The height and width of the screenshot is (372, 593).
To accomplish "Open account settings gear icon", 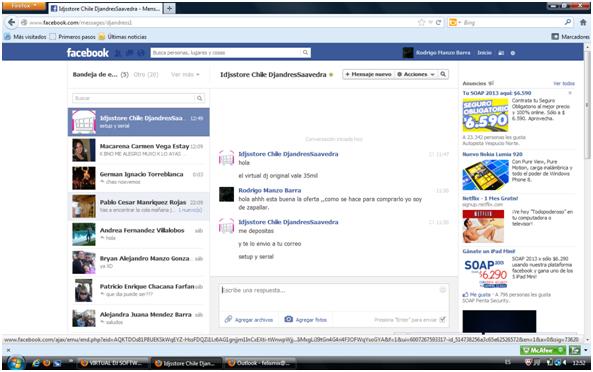I will point(513,53).
